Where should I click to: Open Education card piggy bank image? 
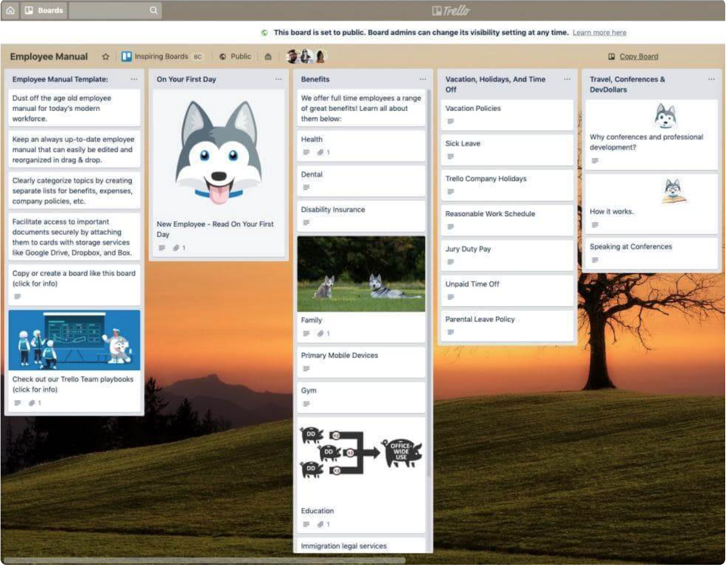[361, 453]
